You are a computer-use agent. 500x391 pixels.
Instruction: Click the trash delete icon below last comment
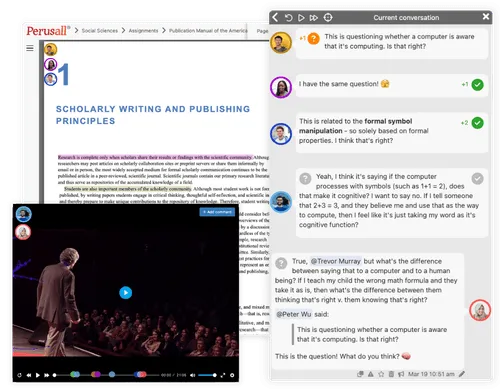(x=391, y=374)
